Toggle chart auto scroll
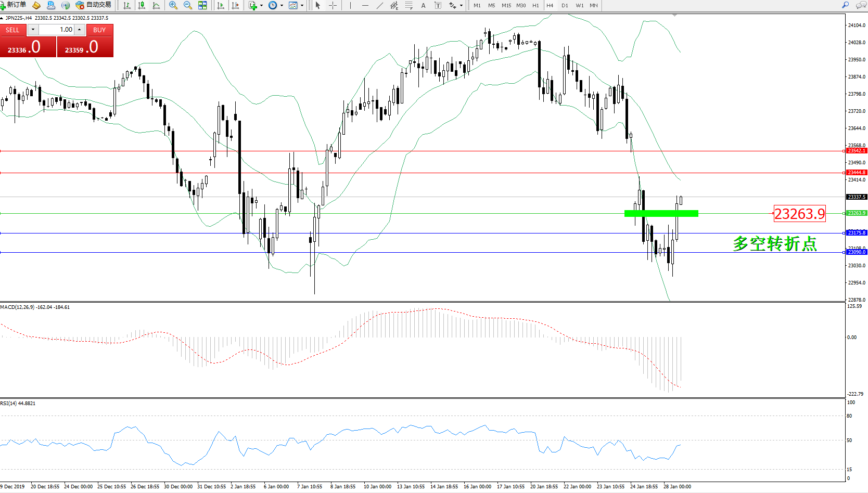This screenshot has height=493, width=868. 221,5
